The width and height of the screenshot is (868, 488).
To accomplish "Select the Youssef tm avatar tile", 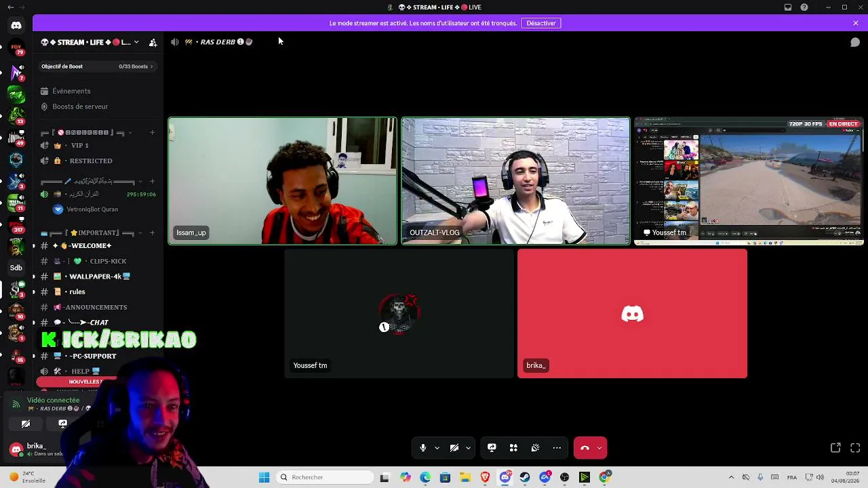I will tap(399, 314).
